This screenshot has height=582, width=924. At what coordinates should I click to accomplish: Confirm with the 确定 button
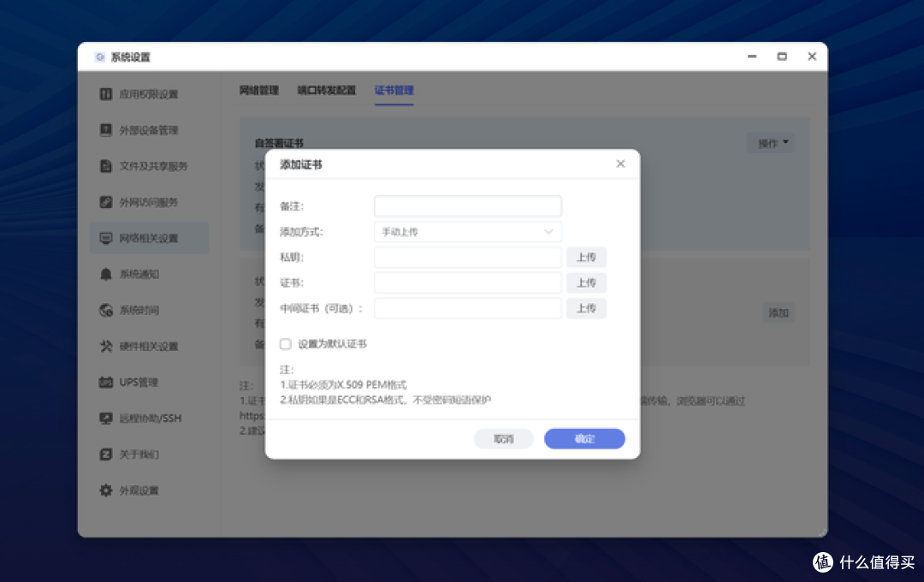[584, 439]
